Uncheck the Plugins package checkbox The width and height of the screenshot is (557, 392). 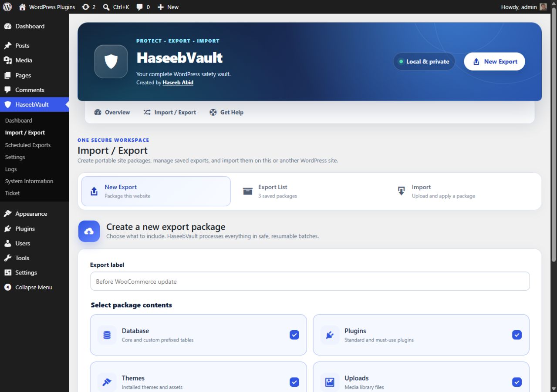click(517, 335)
